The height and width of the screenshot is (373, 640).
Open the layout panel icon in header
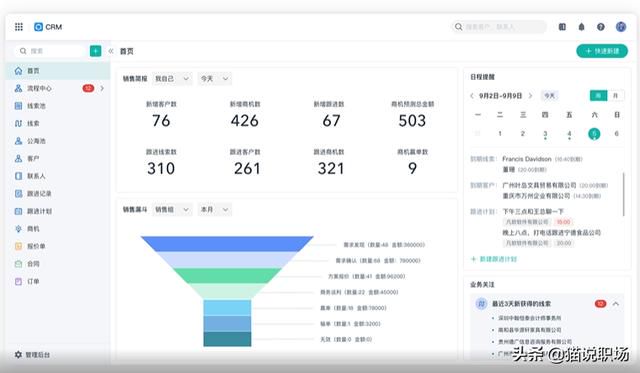[562, 27]
